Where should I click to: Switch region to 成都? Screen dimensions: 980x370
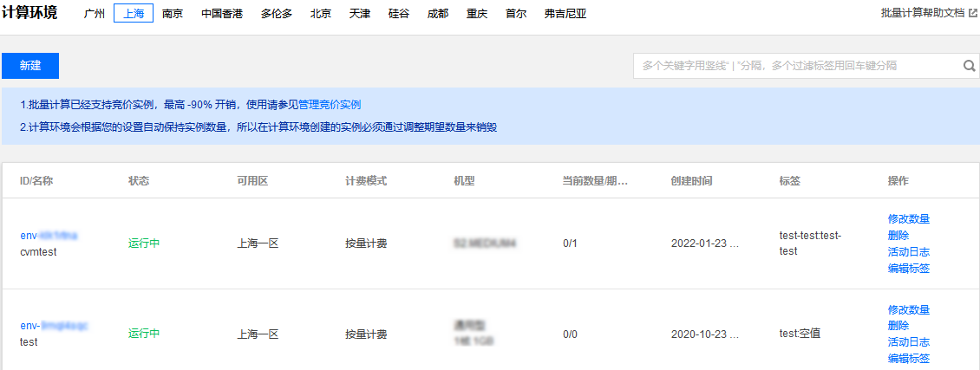pos(437,13)
